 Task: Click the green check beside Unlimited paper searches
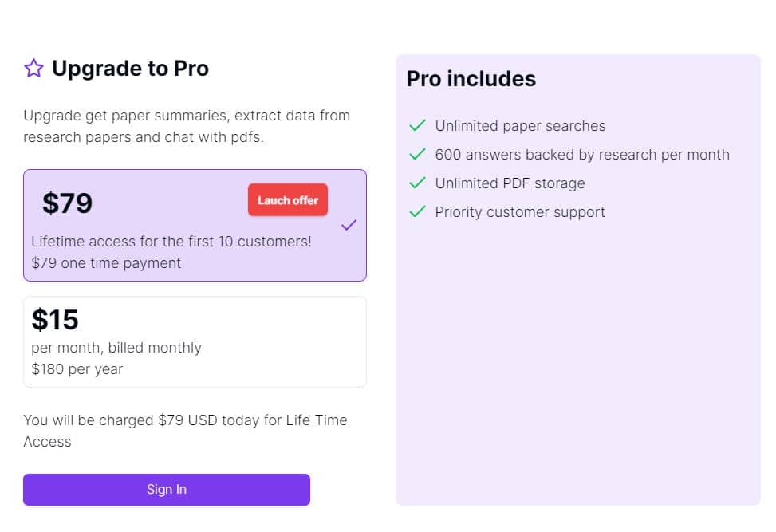tap(416, 125)
